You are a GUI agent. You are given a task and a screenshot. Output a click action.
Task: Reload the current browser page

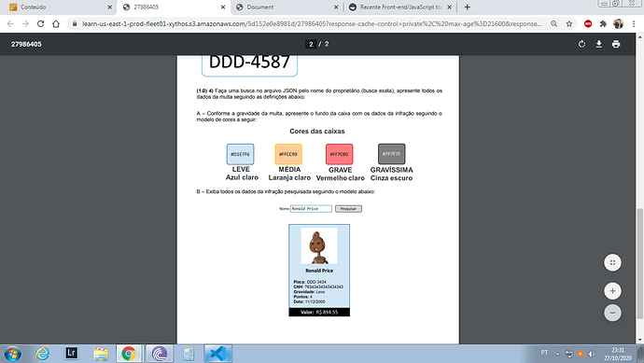coord(40,24)
